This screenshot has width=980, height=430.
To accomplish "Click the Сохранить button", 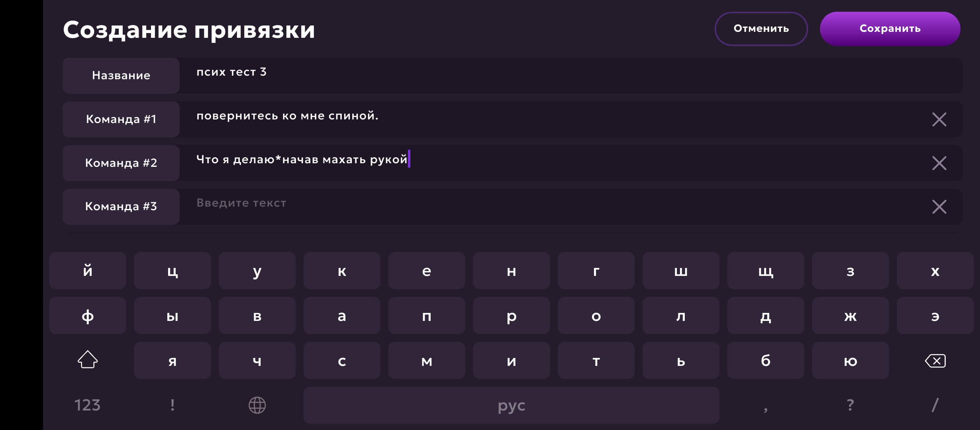I will click(890, 29).
